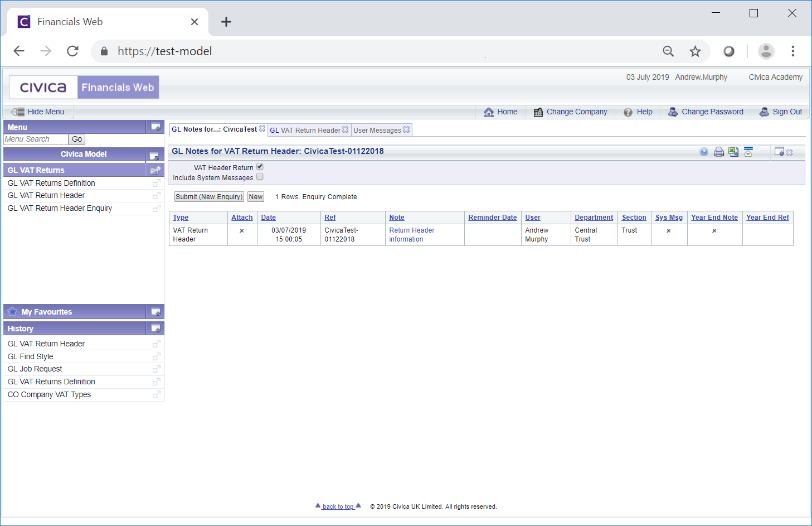The image size is (812, 526).
Task: Reload the page with refresh button
Action: [72, 51]
